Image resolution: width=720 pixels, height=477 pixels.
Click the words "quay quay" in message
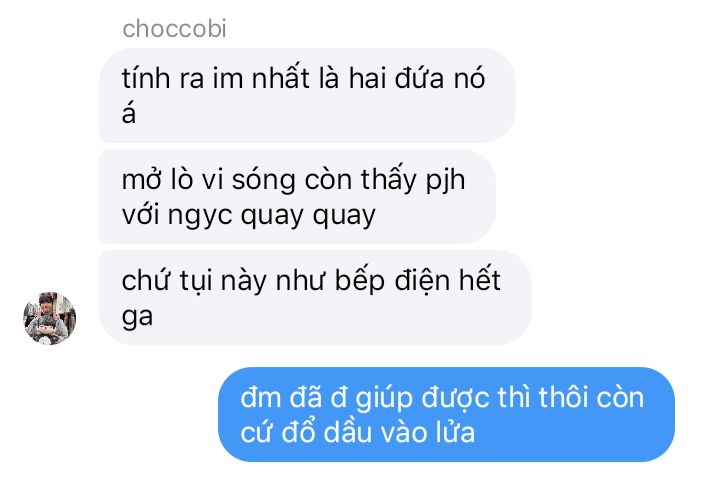tap(308, 216)
